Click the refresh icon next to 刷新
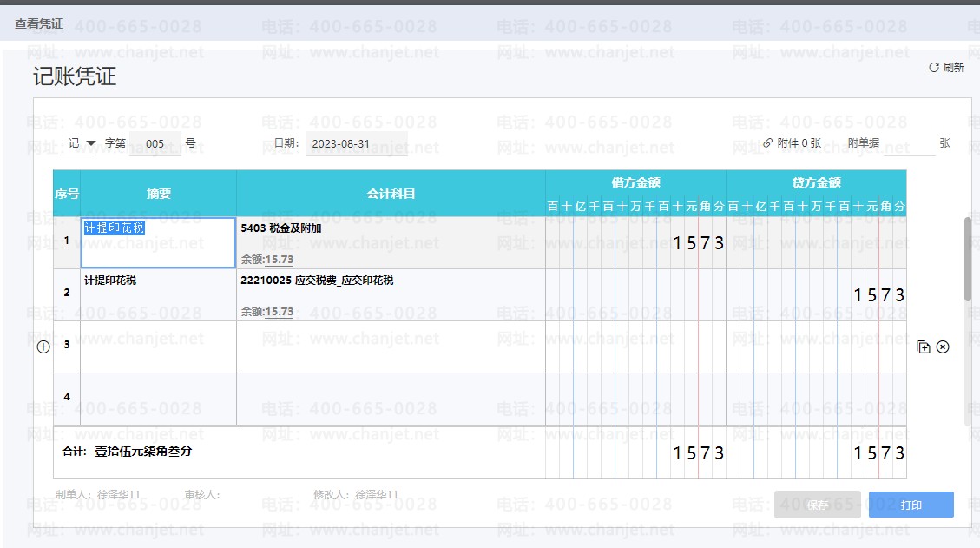This screenshot has width=980, height=548. tap(934, 68)
